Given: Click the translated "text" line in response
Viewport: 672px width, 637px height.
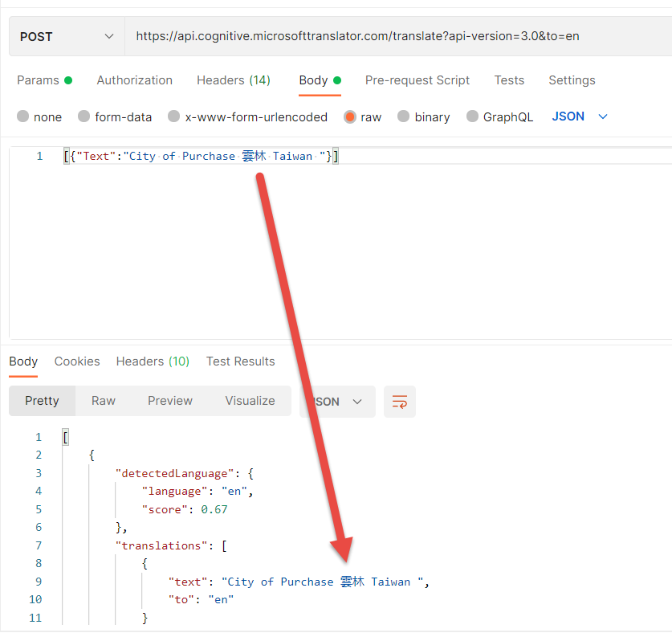Looking at the screenshot, I should point(299,582).
